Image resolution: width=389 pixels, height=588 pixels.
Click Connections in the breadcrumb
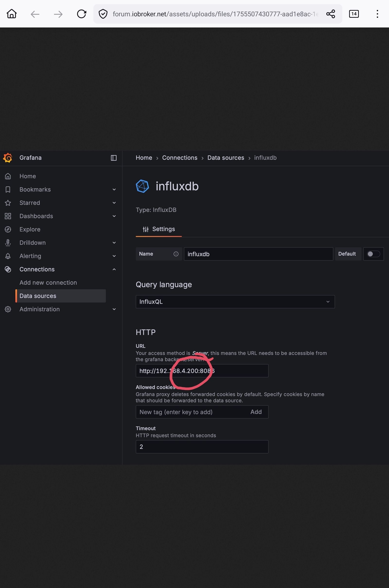click(180, 158)
